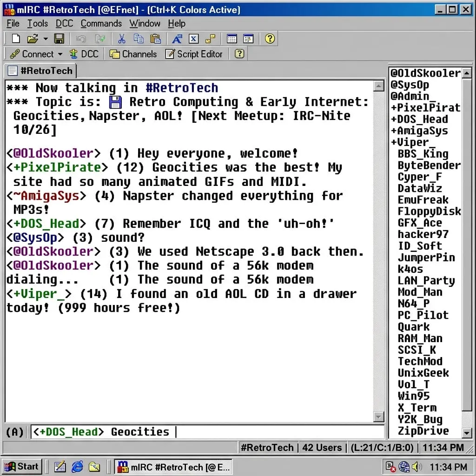Screen dimensions: 476x476
Task: Click the calendar grid toolbar icon
Action: click(x=231, y=39)
